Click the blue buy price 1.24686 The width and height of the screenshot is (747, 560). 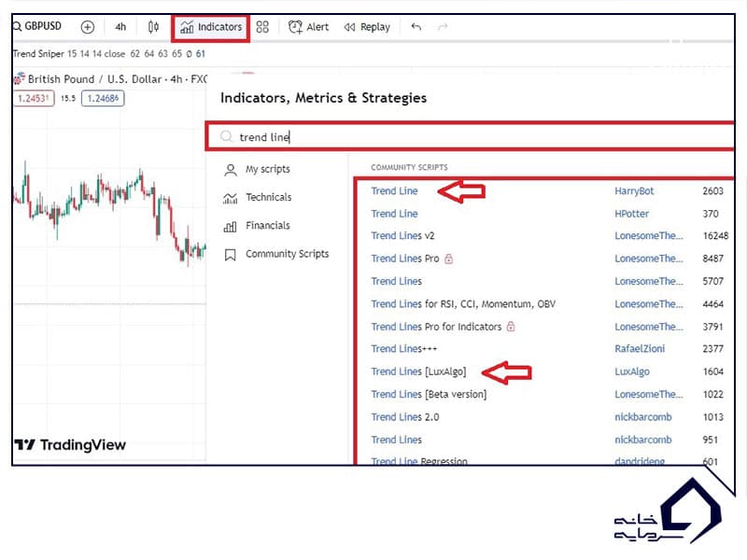click(x=103, y=99)
